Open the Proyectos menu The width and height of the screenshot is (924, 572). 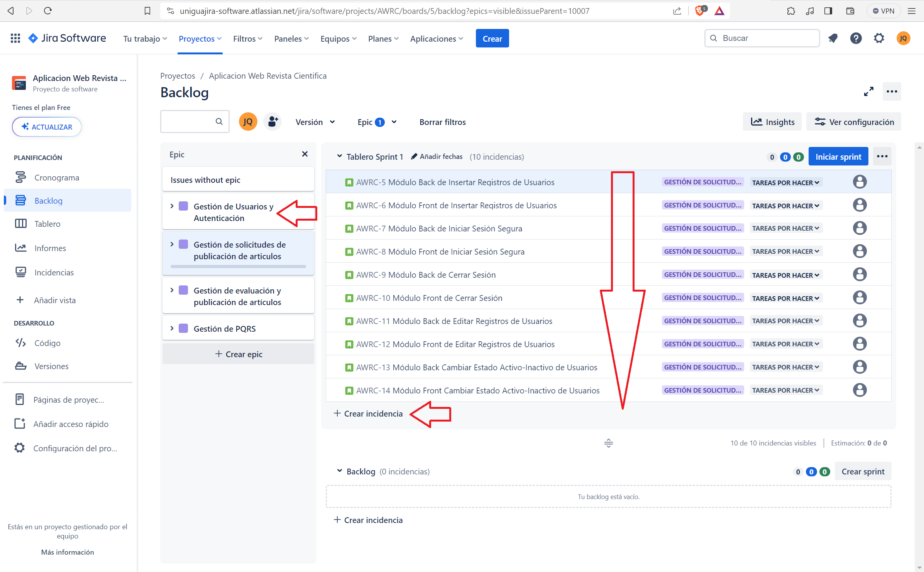tap(200, 39)
